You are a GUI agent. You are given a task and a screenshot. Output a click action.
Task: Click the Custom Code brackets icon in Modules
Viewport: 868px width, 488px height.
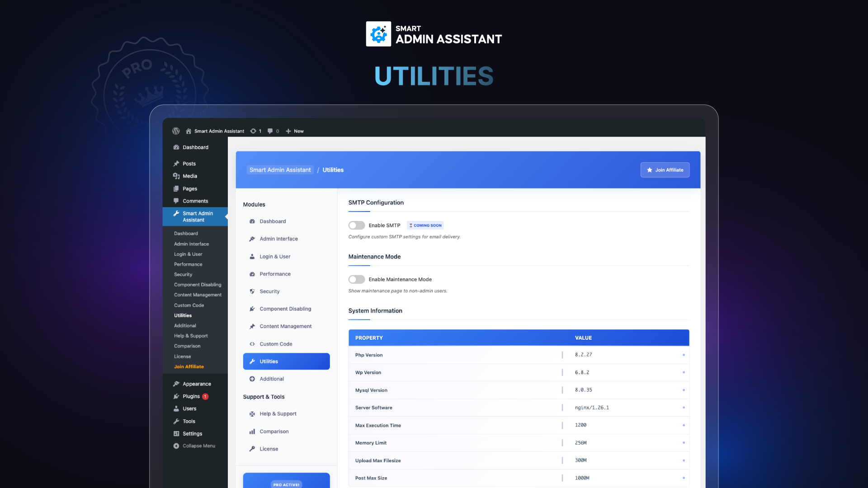[x=252, y=344]
